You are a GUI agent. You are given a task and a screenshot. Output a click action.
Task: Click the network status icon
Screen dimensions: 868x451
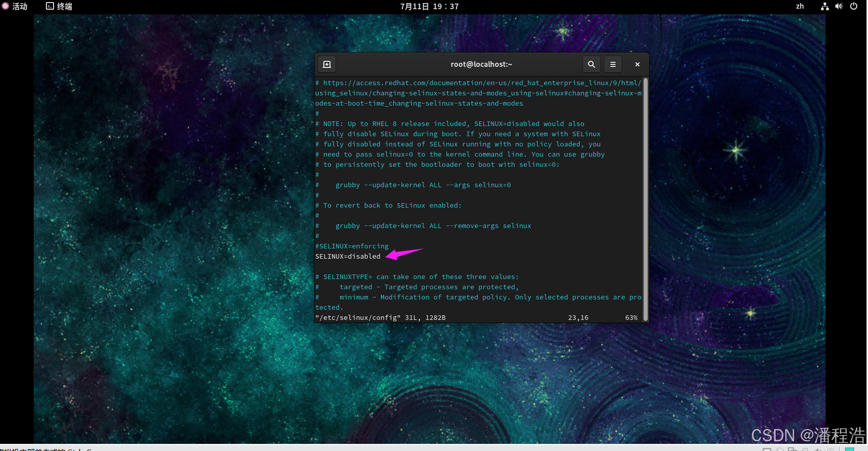click(825, 7)
